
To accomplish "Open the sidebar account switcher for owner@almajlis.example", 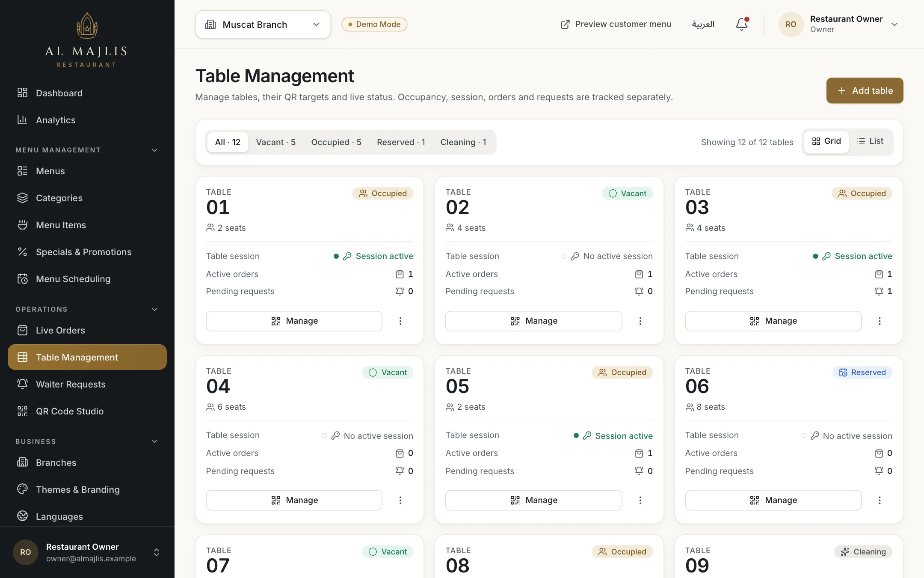I will point(87,552).
